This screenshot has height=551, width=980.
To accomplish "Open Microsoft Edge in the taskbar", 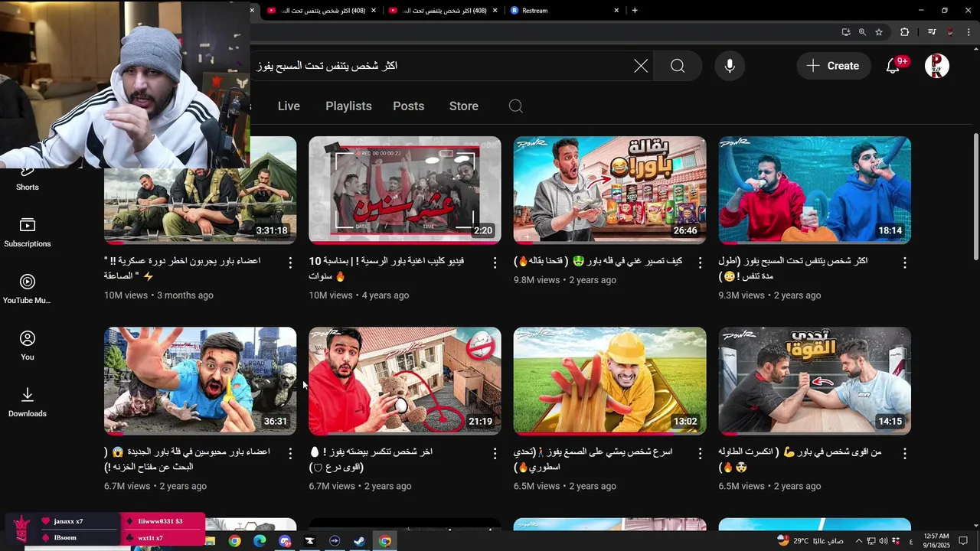I will pos(260,541).
